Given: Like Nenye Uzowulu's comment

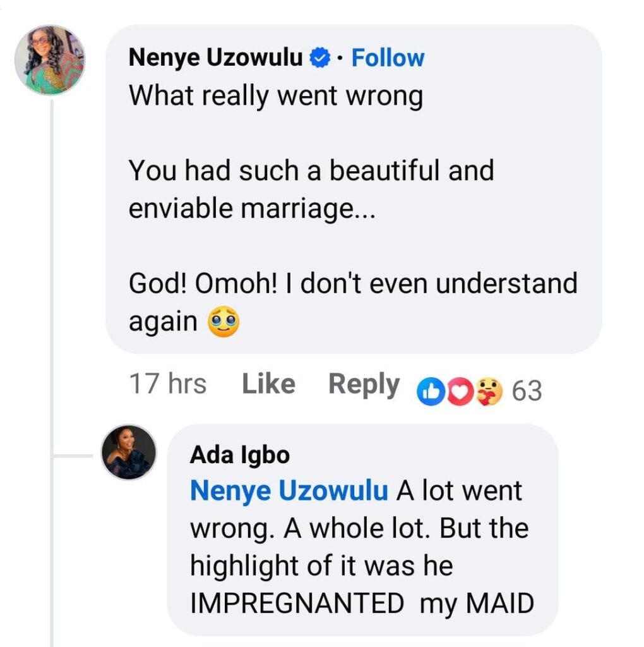Looking at the screenshot, I should coord(268,384).
